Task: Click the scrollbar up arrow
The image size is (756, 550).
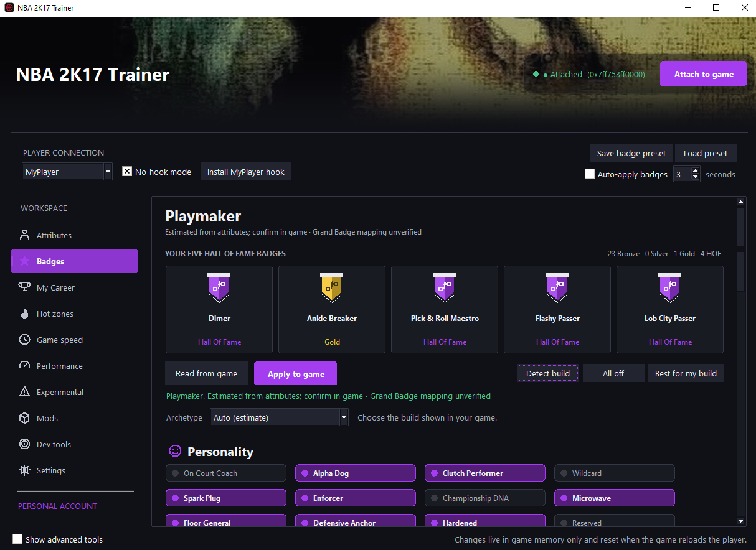Action: tap(740, 202)
